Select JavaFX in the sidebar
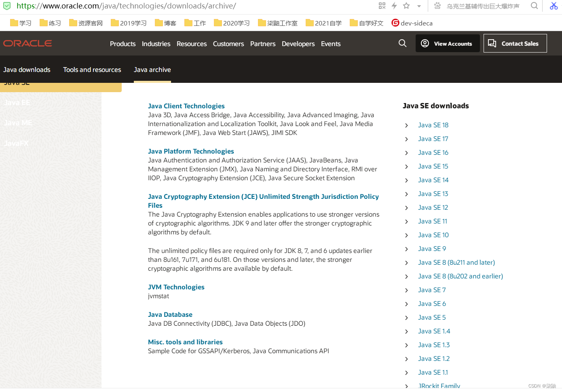 point(16,143)
